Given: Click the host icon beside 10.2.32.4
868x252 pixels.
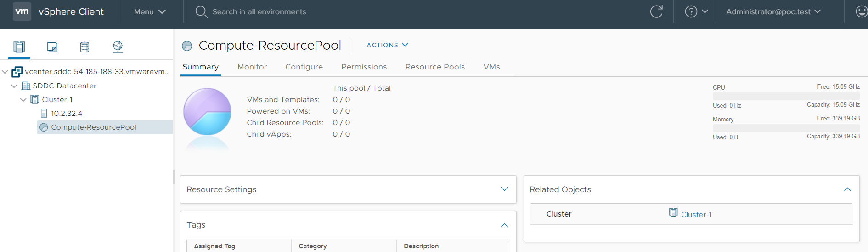Looking at the screenshot, I should (44, 113).
